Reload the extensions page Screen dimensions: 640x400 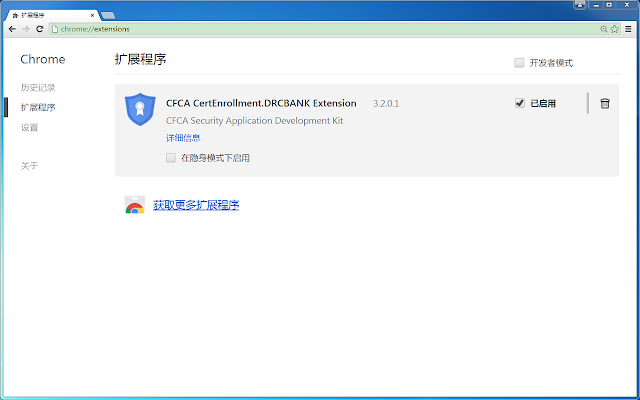pyautogui.click(x=40, y=29)
